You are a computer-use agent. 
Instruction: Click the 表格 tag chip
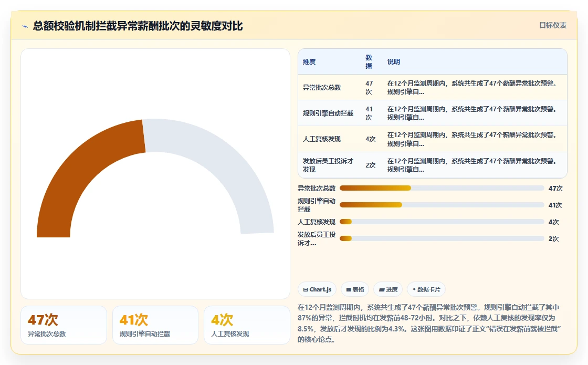[355, 289]
